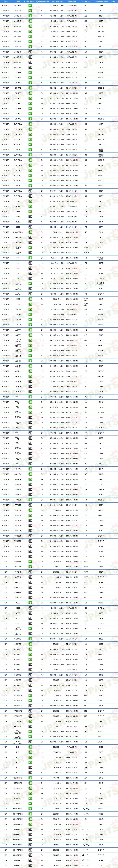Select the 'CARNIVAL' model cell
This screenshot has height=868, width=118.
[x=18, y=598]
